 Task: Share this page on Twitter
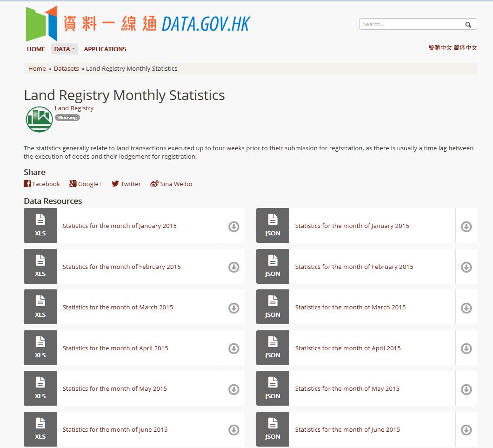click(x=126, y=184)
